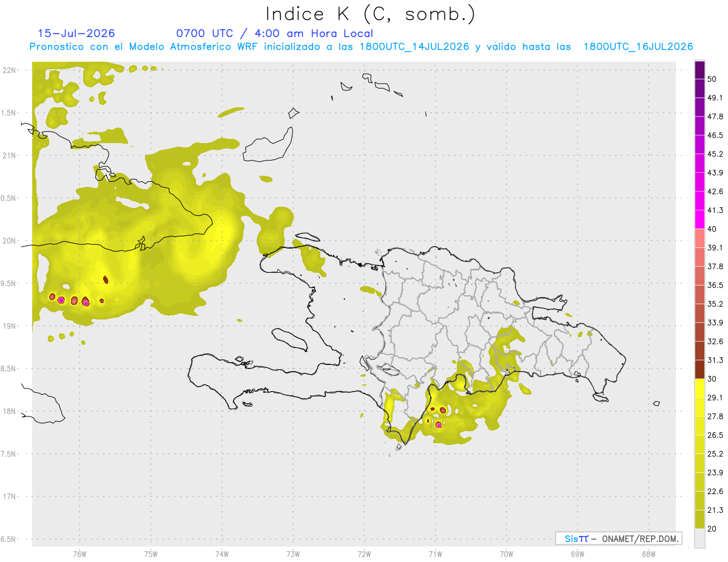
Task: Click the "20N" latitude axis label
Action: click(10, 241)
